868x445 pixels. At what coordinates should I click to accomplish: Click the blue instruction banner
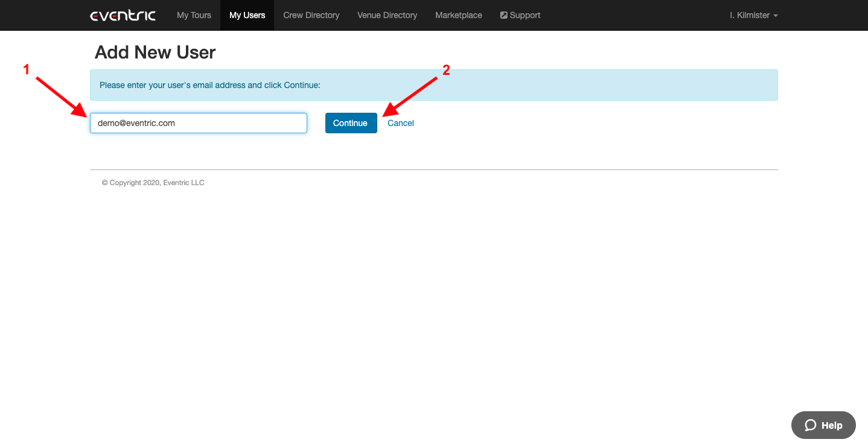coord(433,84)
